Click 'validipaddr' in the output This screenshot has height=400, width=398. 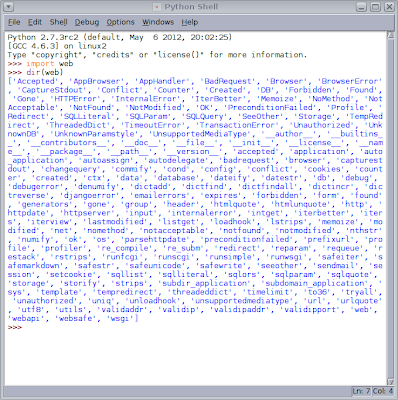[240, 310]
